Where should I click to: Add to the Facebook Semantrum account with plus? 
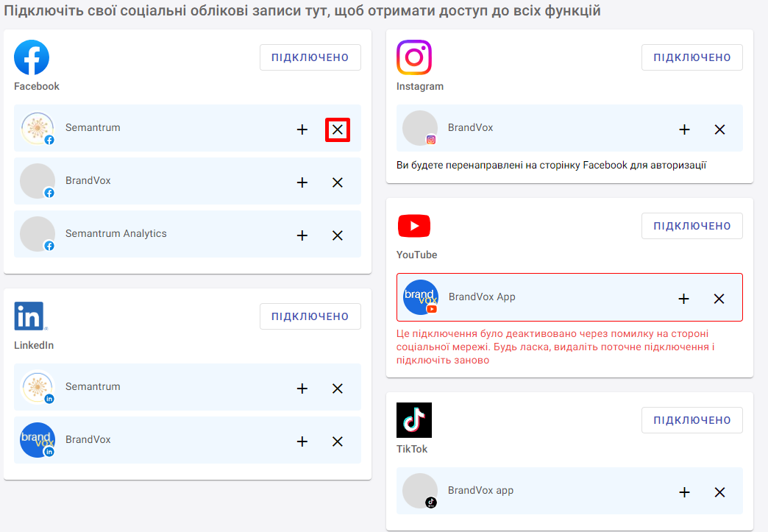[x=302, y=130]
